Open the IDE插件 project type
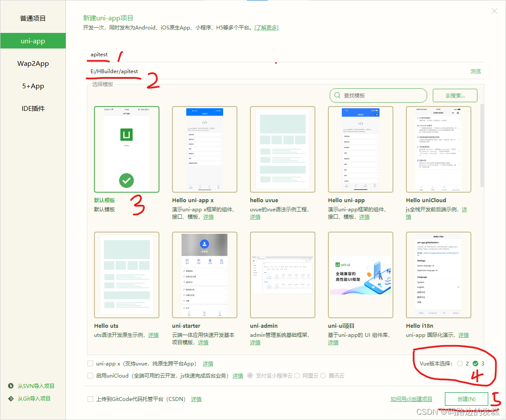The height and width of the screenshot is (420, 506). coord(33,109)
